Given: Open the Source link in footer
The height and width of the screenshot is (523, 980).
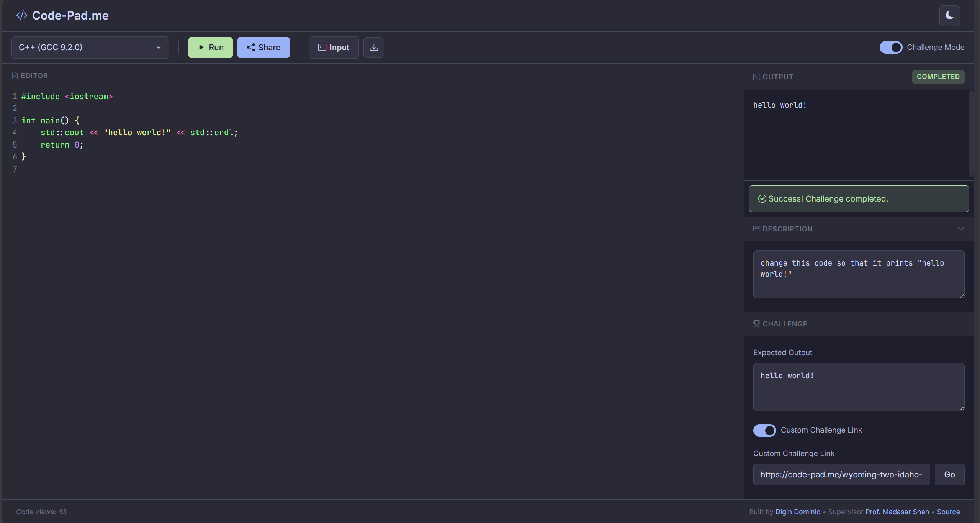Looking at the screenshot, I should coord(948,512).
